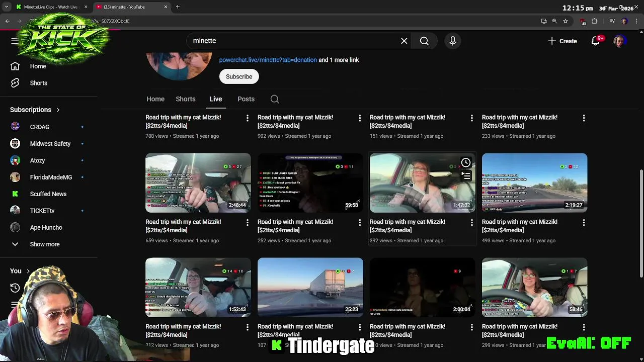Open action menu for the 299 views video
644x362 pixels.
point(584,327)
